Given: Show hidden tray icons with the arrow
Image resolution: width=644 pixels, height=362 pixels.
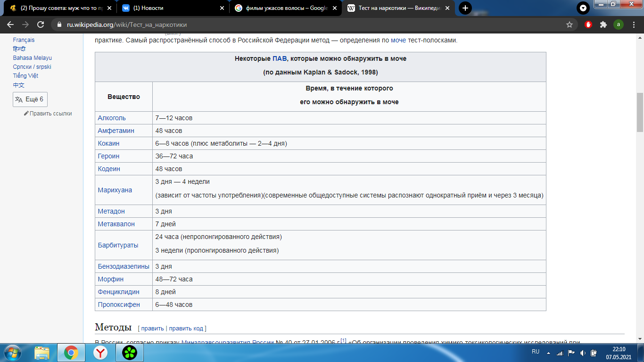Looking at the screenshot, I should coord(548,353).
